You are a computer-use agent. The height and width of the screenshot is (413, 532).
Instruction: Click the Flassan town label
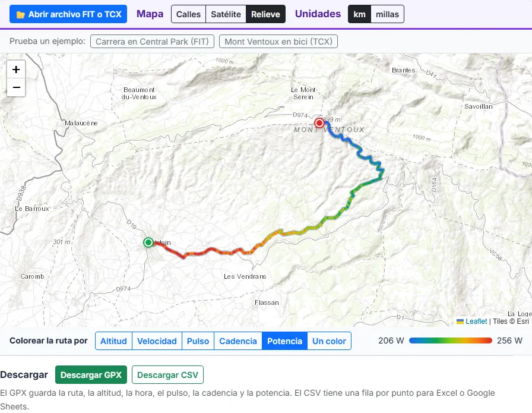[267, 302]
